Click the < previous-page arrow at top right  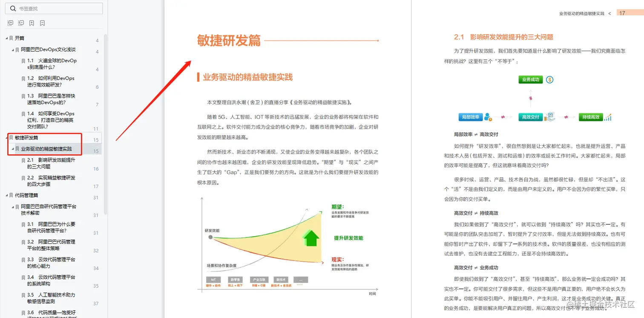pos(610,13)
